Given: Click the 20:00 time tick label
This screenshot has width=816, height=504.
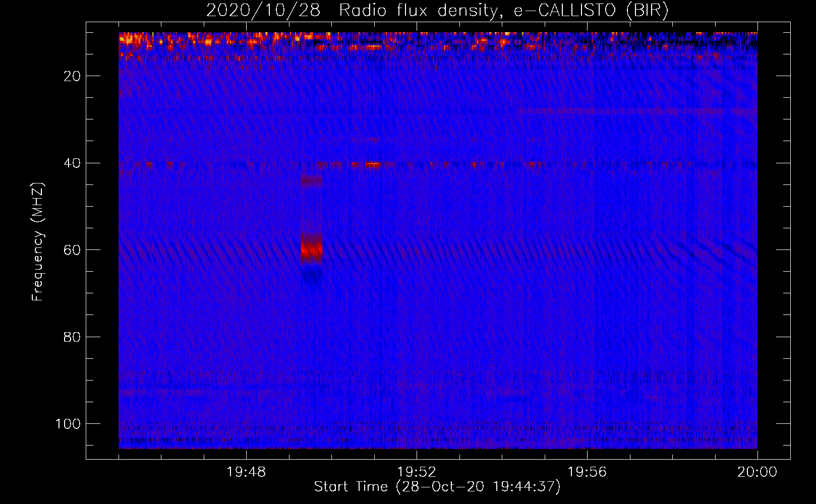Looking at the screenshot, I should (x=757, y=472).
